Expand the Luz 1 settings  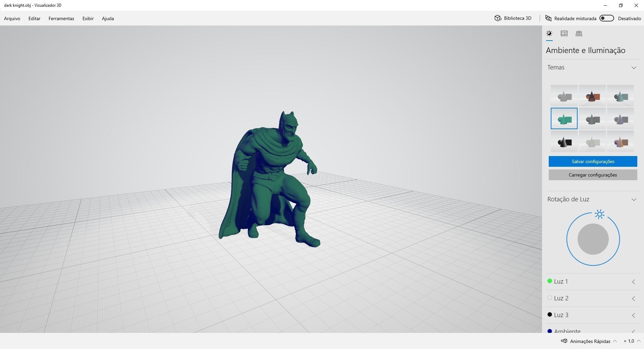[634, 282]
